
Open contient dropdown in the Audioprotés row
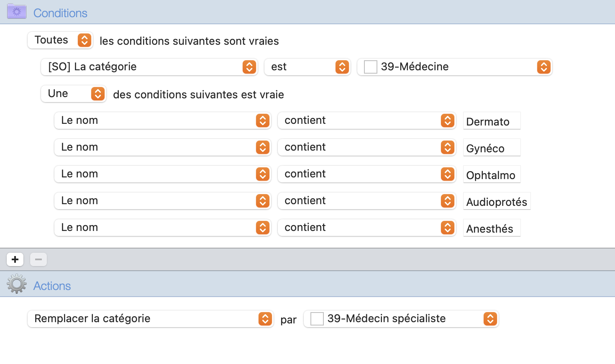click(367, 201)
